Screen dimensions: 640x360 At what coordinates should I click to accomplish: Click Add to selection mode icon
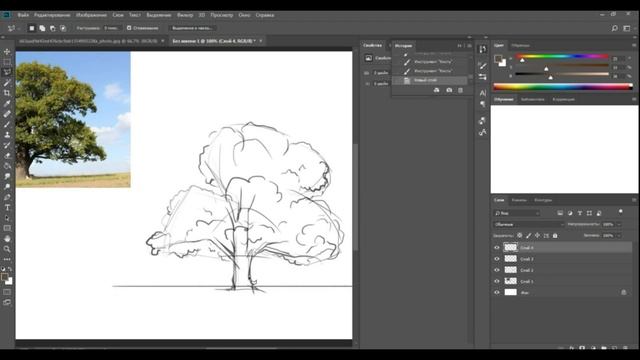pos(42,28)
